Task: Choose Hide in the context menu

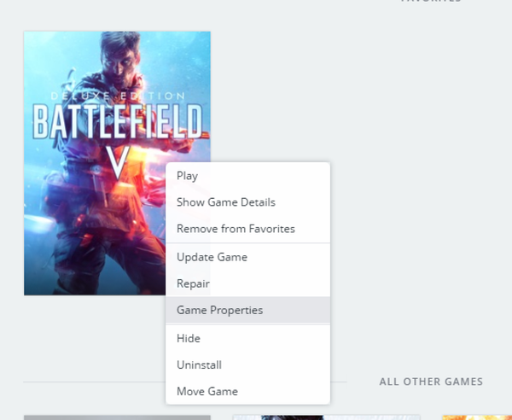Action: click(x=188, y=338)
